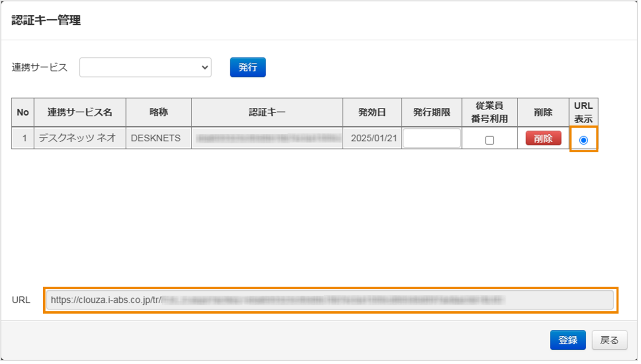Click the 従業員番号利用 column header
Screen dimensions: 641x364
pos(489,113)
